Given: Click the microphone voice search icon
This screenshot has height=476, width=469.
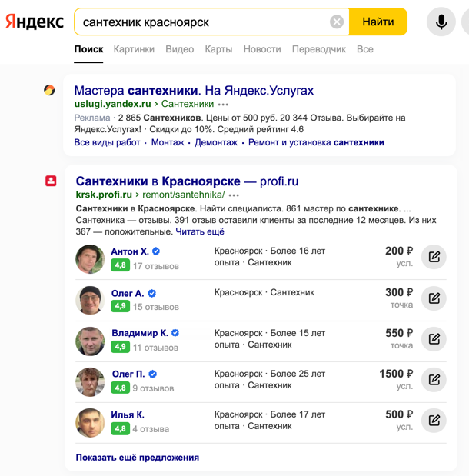Looking at the screenshot, I should [441, 22].
